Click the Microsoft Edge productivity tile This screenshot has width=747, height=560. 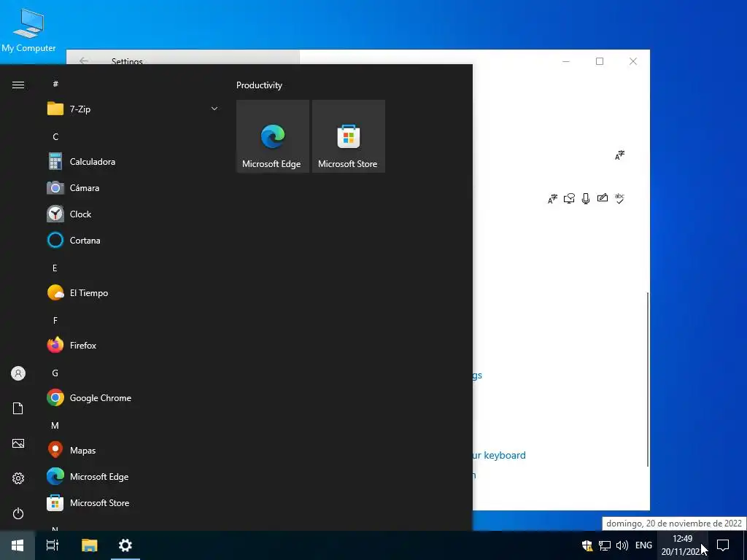(273, 136)
